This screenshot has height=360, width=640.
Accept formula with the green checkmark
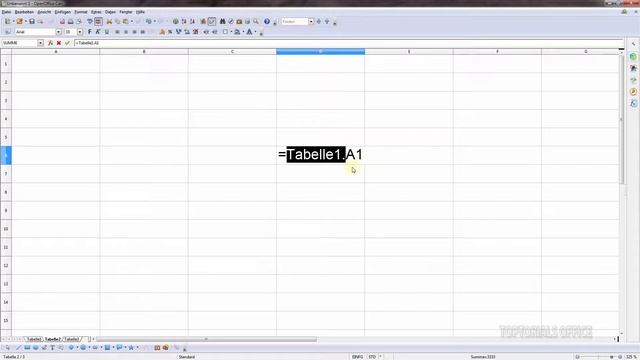point(67,43)
